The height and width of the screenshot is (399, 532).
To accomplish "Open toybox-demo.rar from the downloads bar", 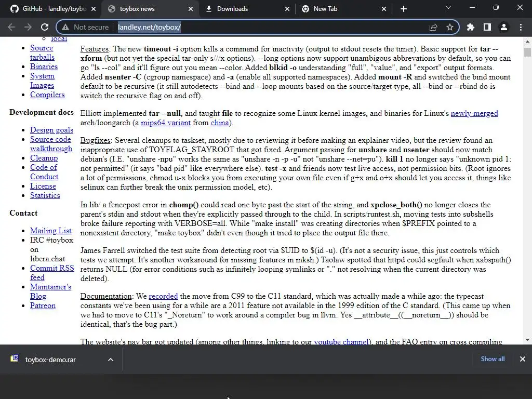I will coord(50,360).
